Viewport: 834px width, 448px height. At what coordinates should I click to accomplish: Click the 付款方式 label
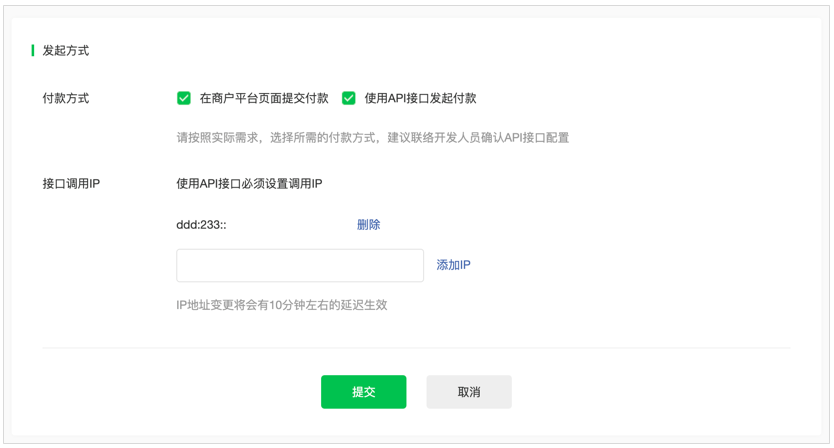point(66,98)
